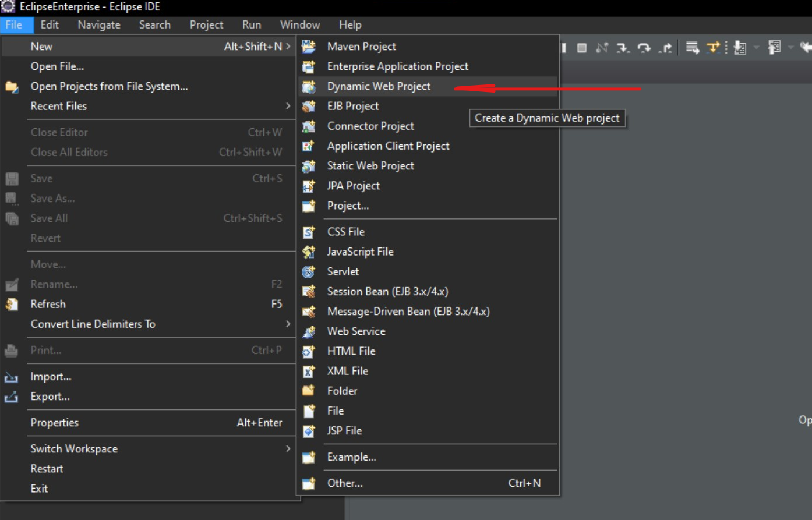Open the Previous Annotation dropdown arrow
The image size is (812, 520).
(790, 48)
